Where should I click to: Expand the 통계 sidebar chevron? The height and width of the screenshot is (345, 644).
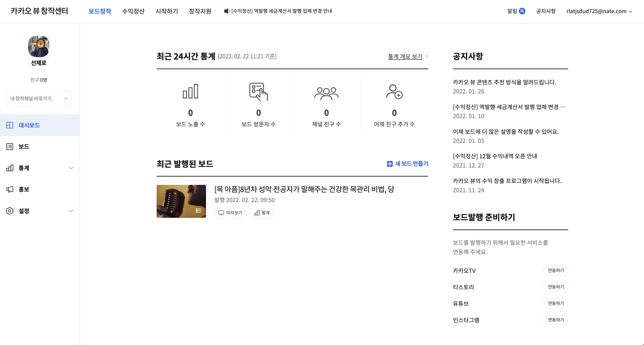click(71, 168)
